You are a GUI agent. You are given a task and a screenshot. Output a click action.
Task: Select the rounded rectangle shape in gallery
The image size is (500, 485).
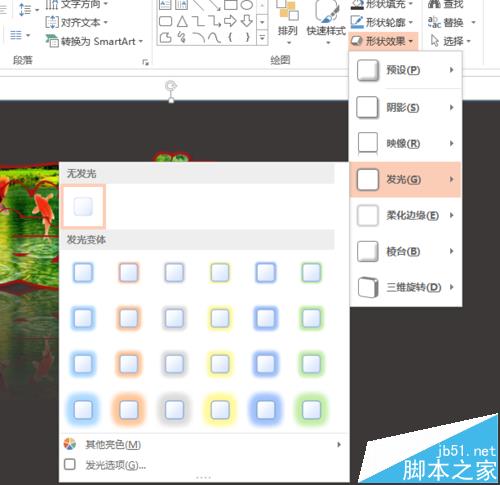pyautogui.click(x=165, y=22)
